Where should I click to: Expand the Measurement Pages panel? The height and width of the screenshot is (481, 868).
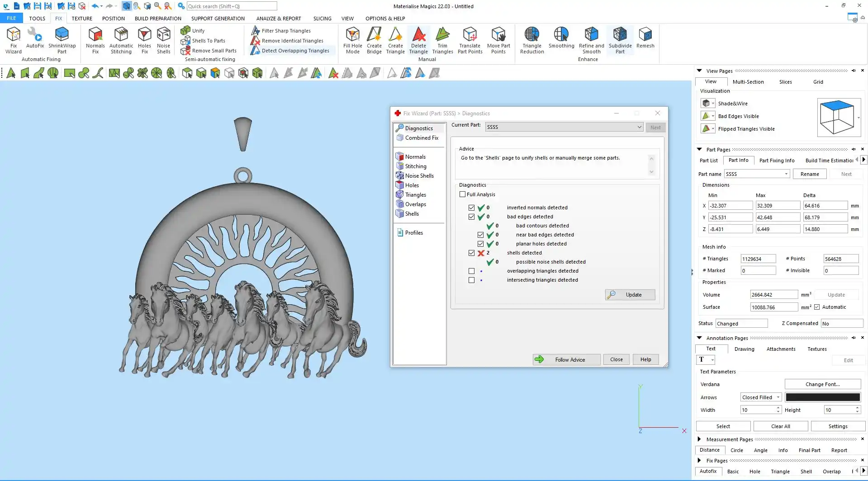699,439
